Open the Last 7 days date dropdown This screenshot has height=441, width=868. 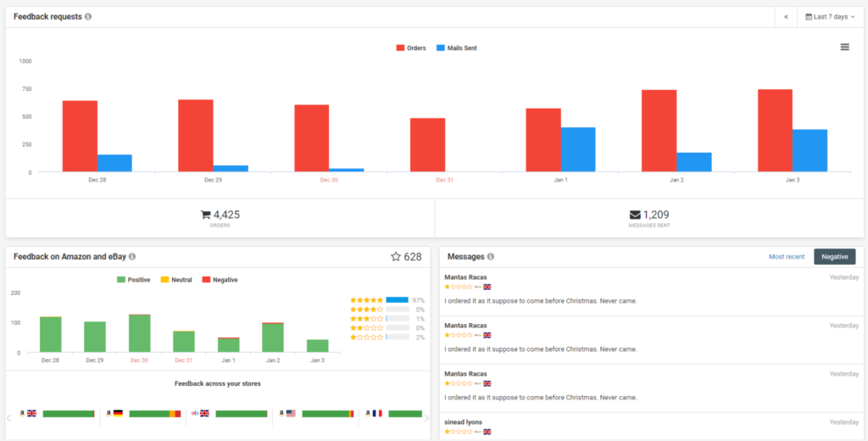pos(830,17)
